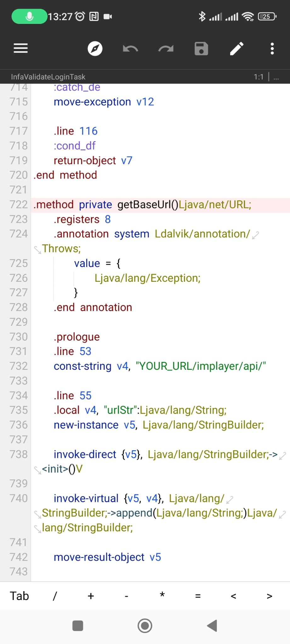Place cursor on the YOUR_URL string
Viewport: 290px width, 644px height.
(201, 366)
